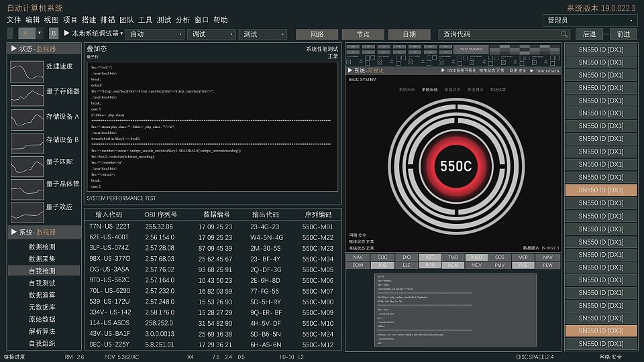Viewport: 644px width, 362px height.
Task: Disable the highlighted NMD module
Action: point(476,257)
